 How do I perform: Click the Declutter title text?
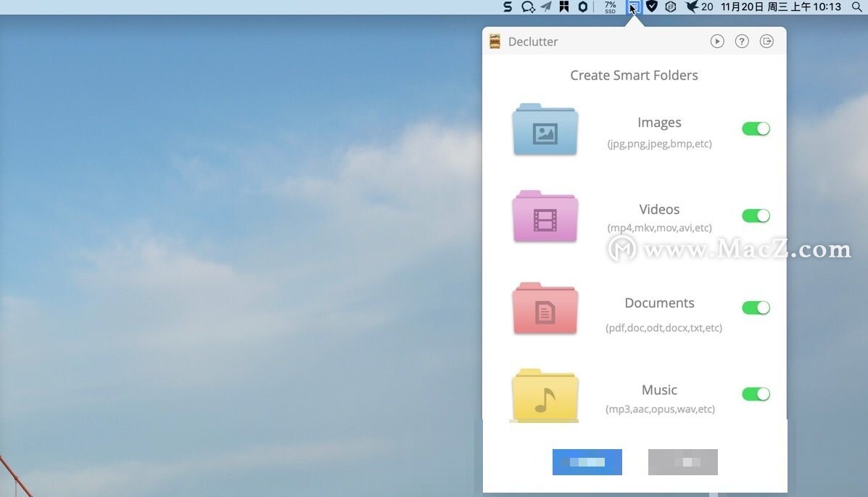click(x=533, y=41)
